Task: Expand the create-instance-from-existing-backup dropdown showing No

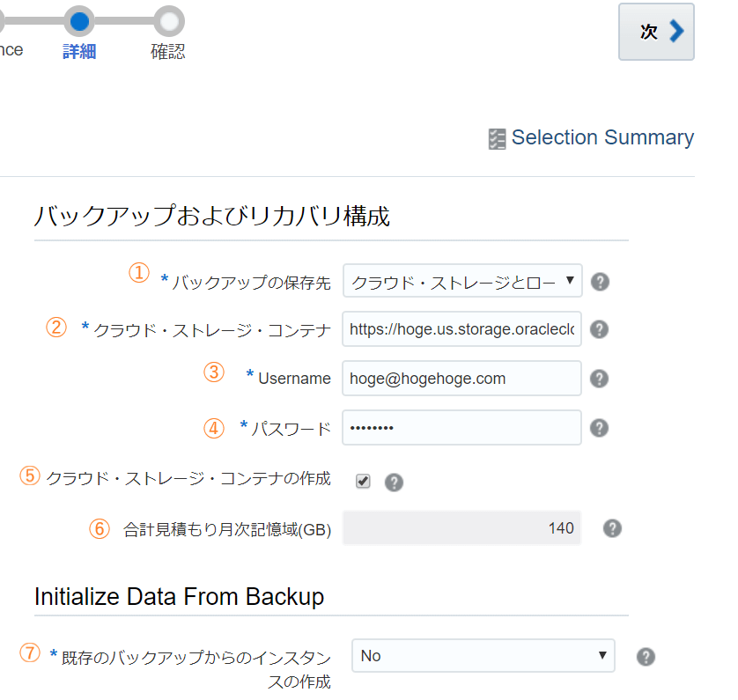Action: [483, 655]
